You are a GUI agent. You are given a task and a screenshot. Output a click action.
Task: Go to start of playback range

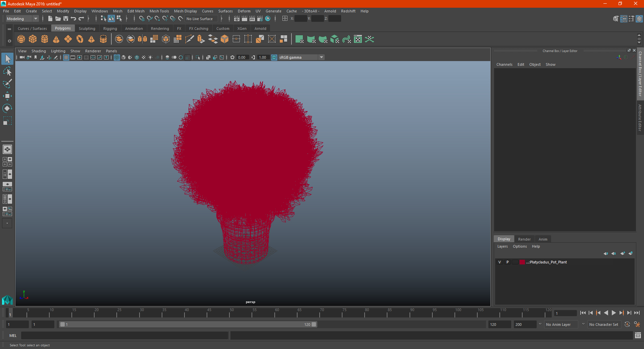(583, 313)
